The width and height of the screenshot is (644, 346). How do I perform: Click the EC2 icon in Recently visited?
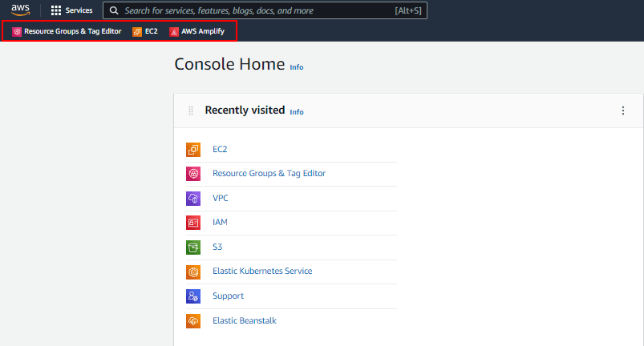tap(193, 150)
